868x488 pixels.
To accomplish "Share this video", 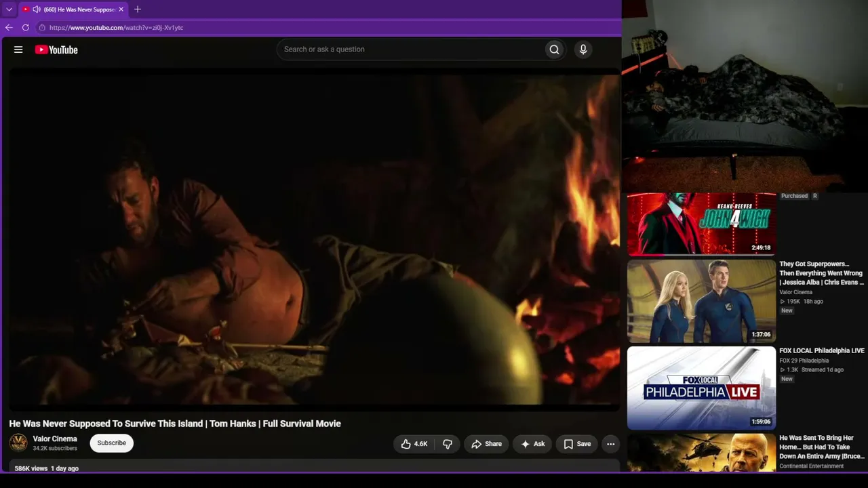I will tap(486, 444).
